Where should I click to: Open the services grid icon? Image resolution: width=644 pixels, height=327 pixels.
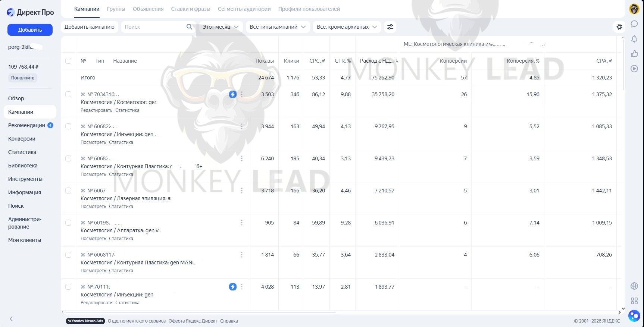coord(634,301)
